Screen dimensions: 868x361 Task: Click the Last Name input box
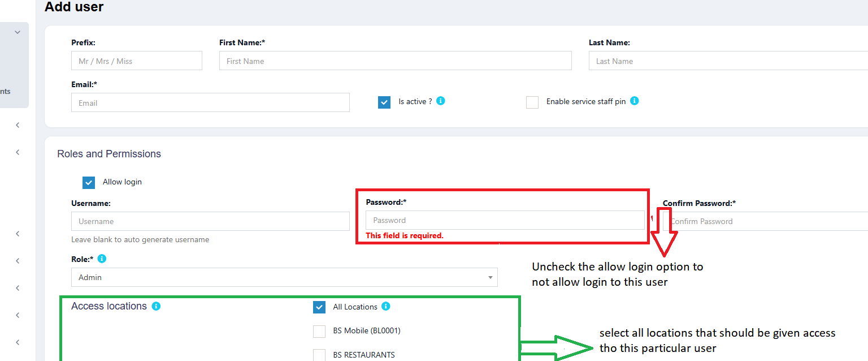[x=728, y=61]
